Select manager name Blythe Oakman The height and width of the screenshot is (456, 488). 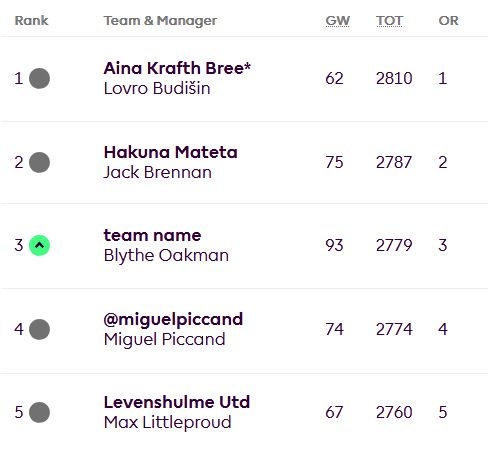(x=166, y=256)
